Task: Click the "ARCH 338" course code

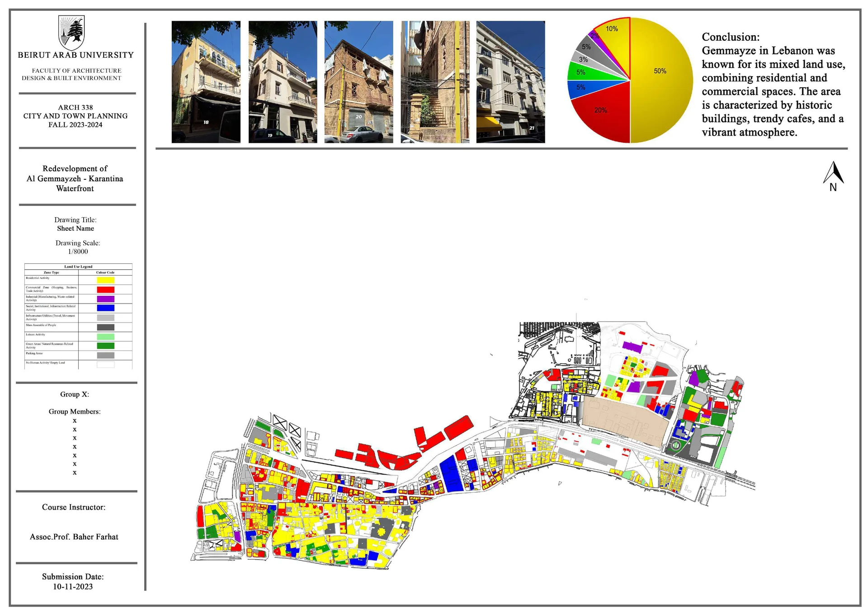Action: click(75, 108)
